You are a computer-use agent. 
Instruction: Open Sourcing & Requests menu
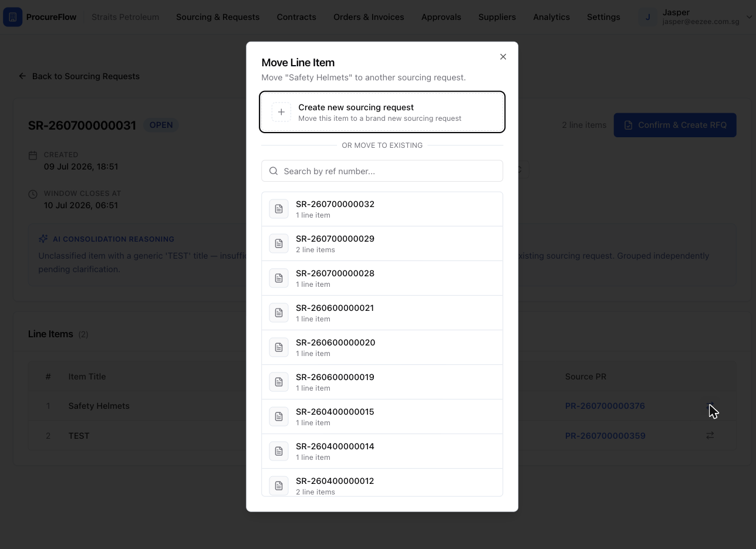click(x=218, y=17)
